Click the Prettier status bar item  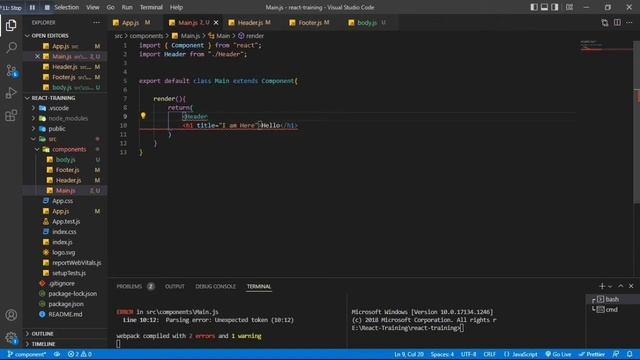tap(592, 354)
